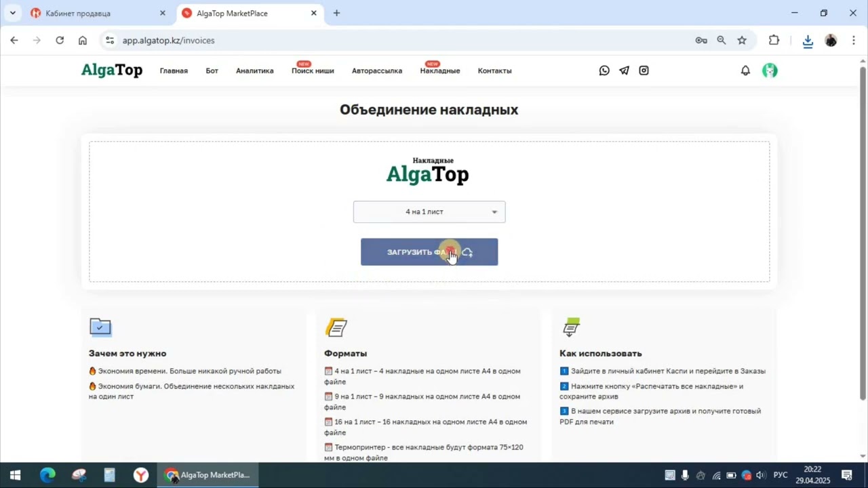The width and height of the screenshot is (868, 488).
Task: Open user avatar menu in AlgaTop header
Action: (770, 70)
